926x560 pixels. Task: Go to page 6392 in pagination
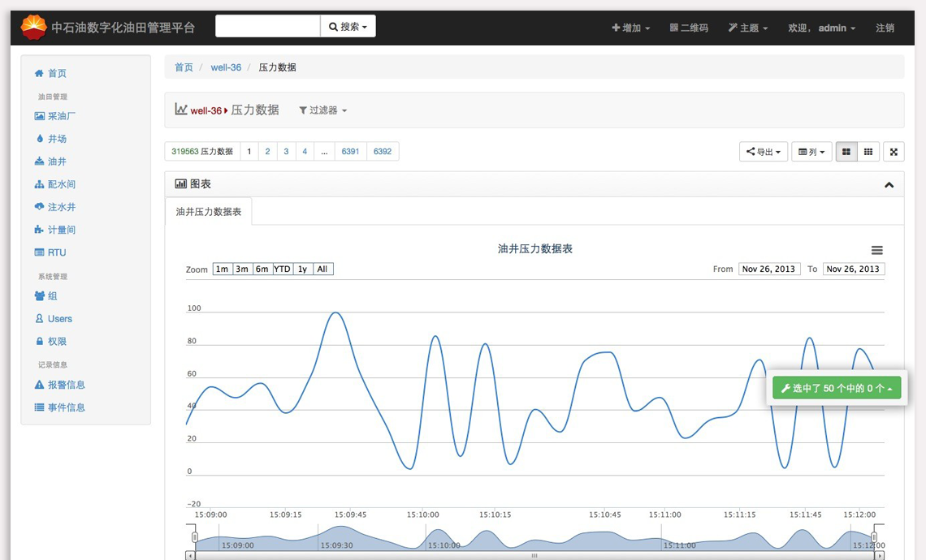click(x=383, y=152)
